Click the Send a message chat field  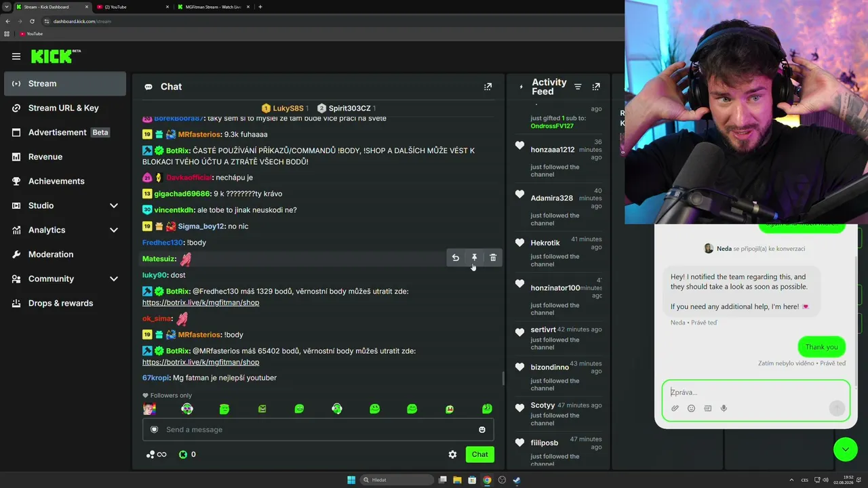(x=318, y=430)
